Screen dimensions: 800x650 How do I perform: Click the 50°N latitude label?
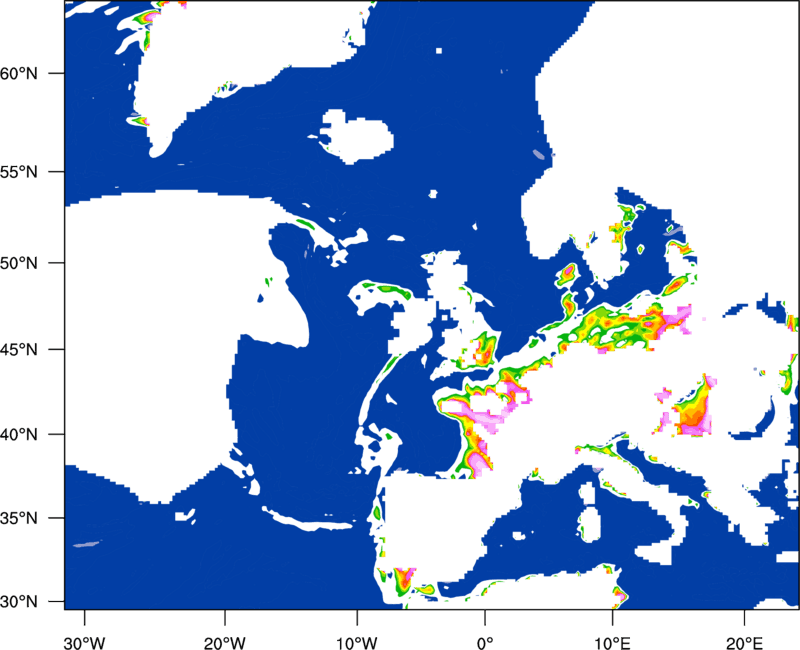19,263
